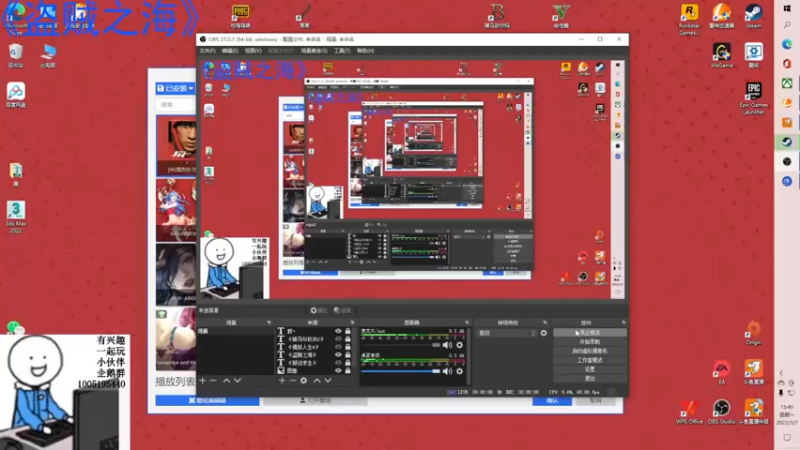Open PUBG shortcut on the desktop
Viewport: 800px width, 450px height.
240,16
